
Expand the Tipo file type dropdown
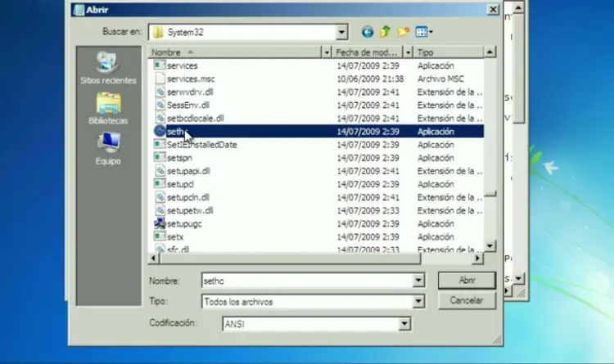[418, 301]
